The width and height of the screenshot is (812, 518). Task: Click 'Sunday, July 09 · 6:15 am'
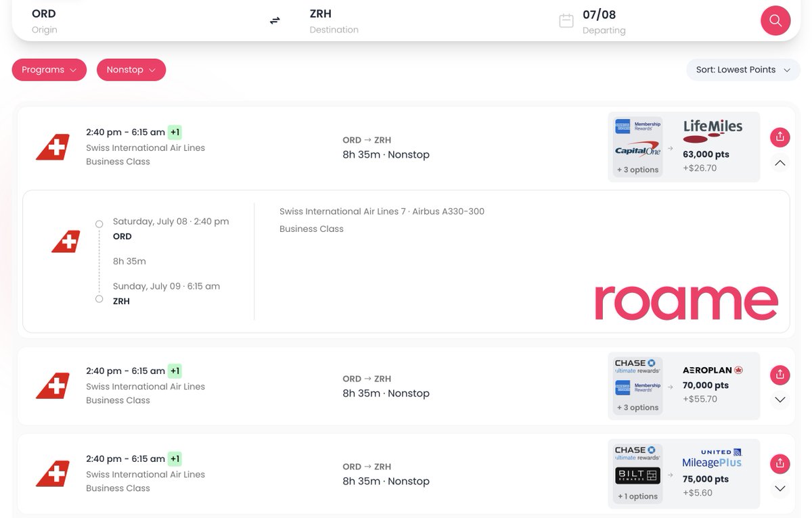click(x=166, y=286)
